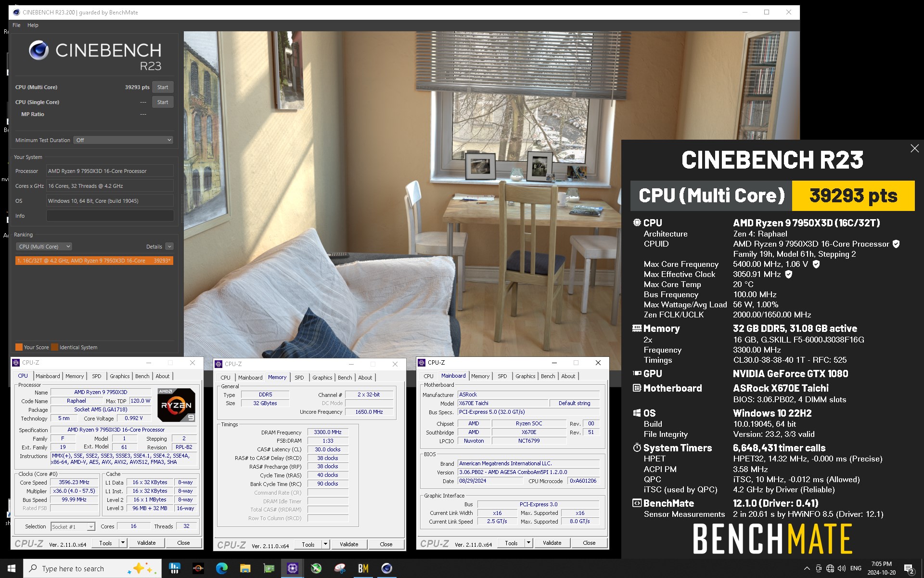924x578 pixels.
Task: Click the Windows Start button
Action: [12, 568]
